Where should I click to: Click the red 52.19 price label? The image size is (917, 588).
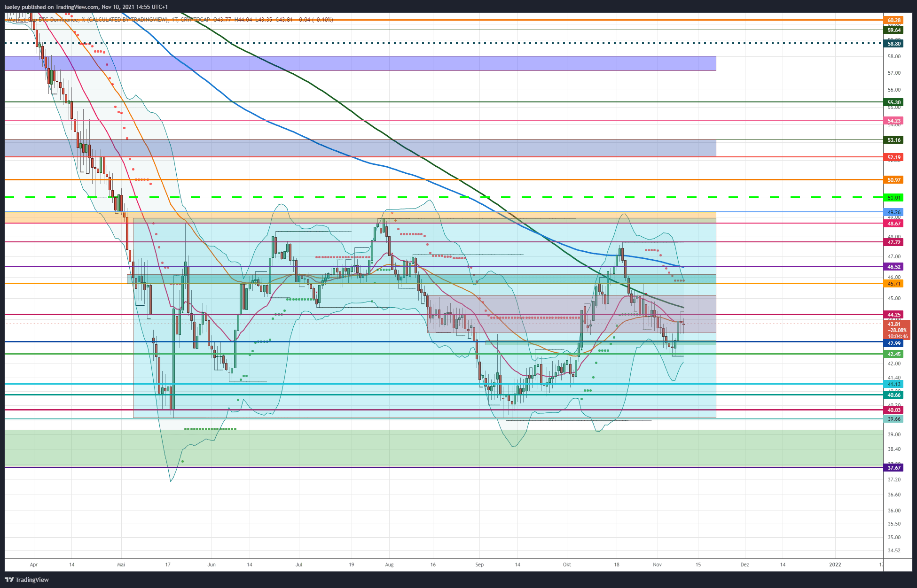tap(894, 157)
